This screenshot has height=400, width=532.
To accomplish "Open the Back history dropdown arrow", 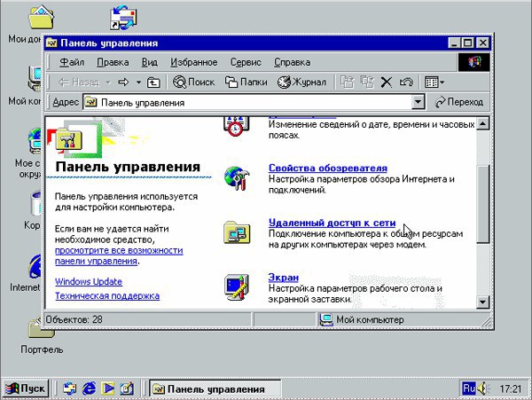I will click(108, 82).
